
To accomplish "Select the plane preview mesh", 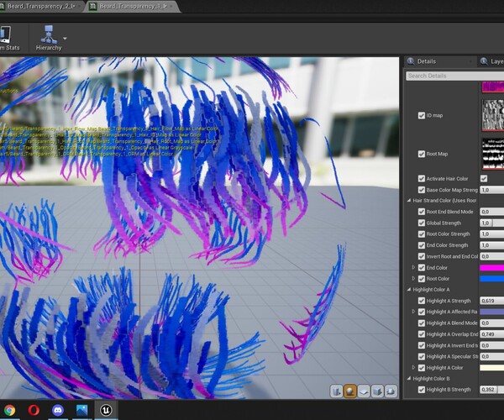I will pos(364,391).
